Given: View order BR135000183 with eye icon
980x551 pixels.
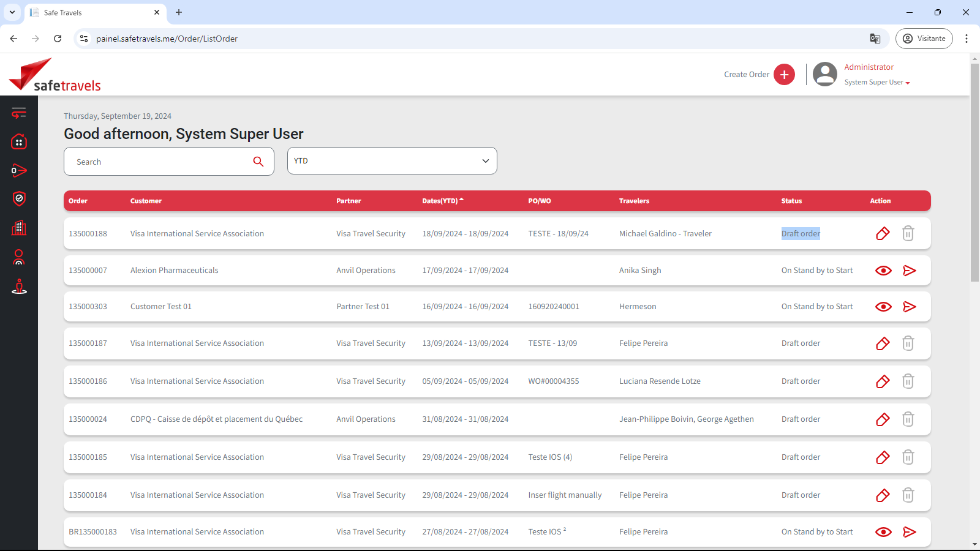Looking at the screenshot, I should coord(883,532).
